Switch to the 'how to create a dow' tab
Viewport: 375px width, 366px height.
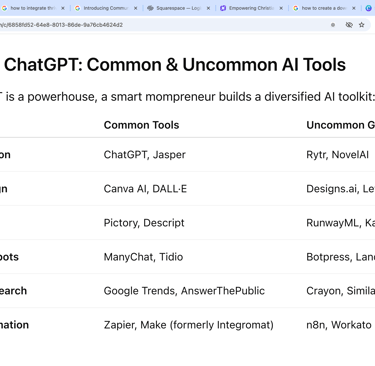[321, 8]
